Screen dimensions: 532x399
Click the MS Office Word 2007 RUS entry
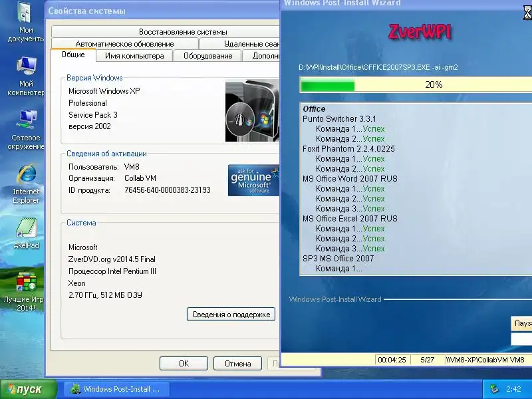point(350,178)
